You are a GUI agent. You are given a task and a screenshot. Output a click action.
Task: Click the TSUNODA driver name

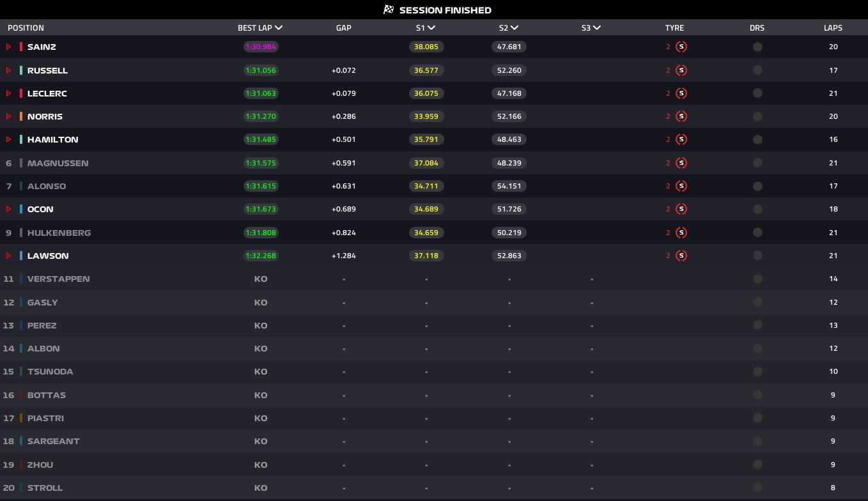[50, 371]
